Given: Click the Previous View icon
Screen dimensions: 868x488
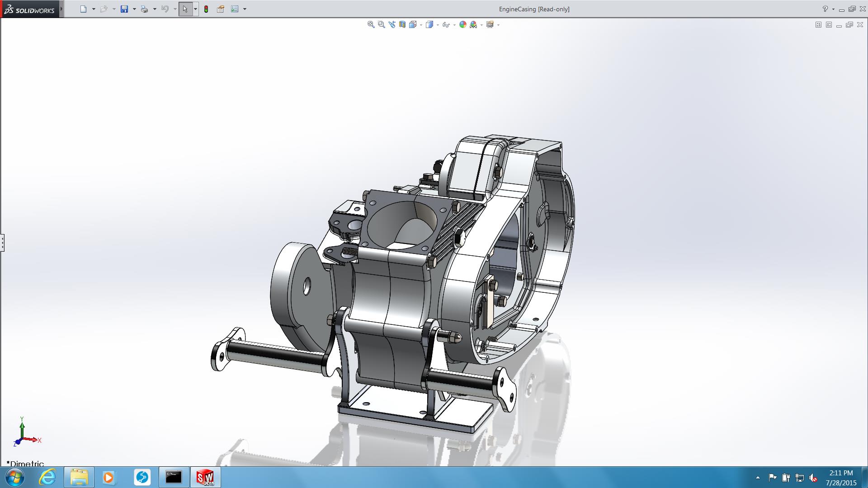Looking at the screenshot, I should (392, 25).
